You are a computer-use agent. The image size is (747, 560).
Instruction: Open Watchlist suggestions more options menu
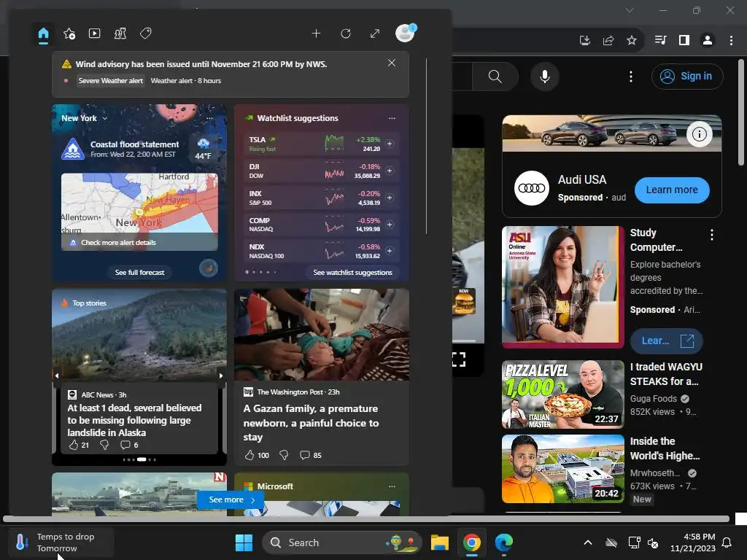pos(392,118)
